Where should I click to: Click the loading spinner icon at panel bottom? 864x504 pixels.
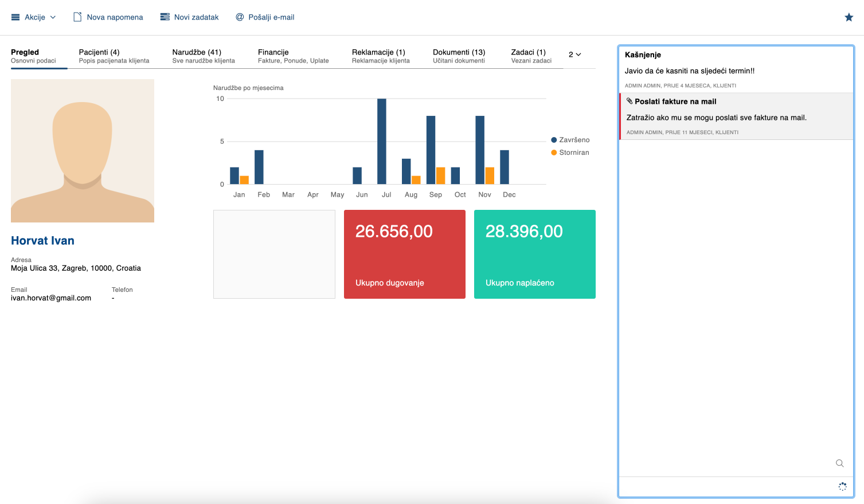(842, 486)
